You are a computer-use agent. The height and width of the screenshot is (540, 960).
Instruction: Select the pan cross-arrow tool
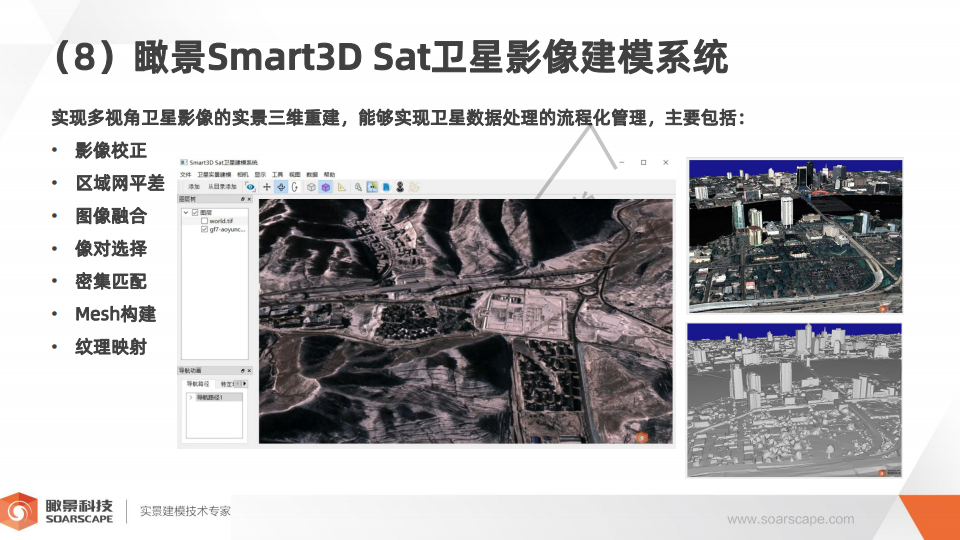point(266,187)
